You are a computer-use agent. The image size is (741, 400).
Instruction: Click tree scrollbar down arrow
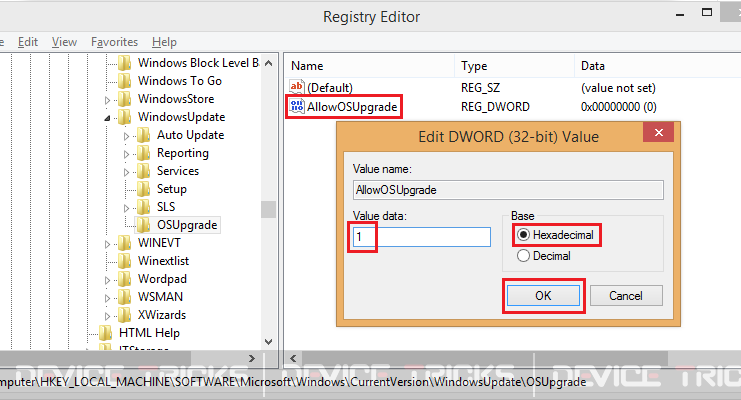[268, 341]
